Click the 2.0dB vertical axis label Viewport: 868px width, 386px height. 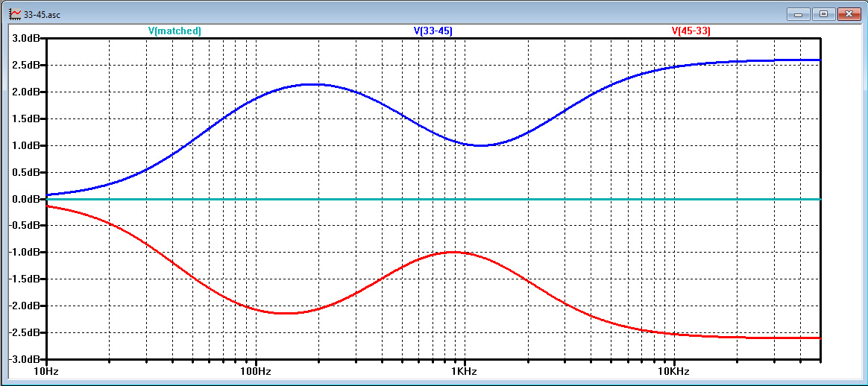(25, 92)
